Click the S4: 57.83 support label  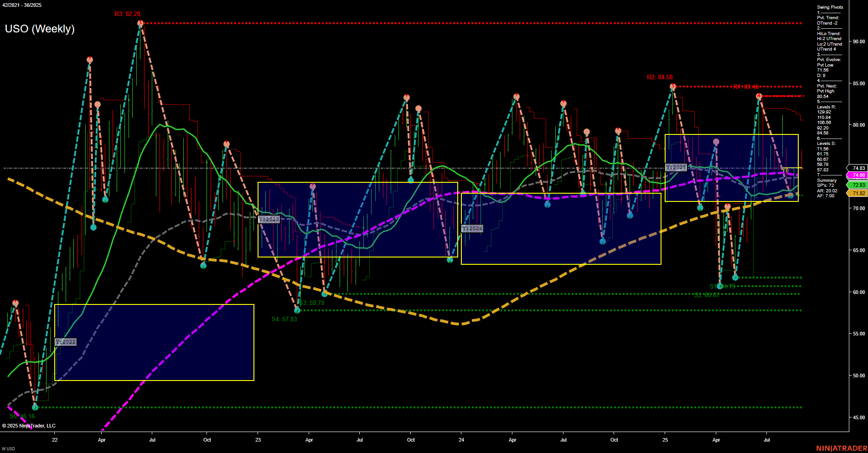click(284, 319)
